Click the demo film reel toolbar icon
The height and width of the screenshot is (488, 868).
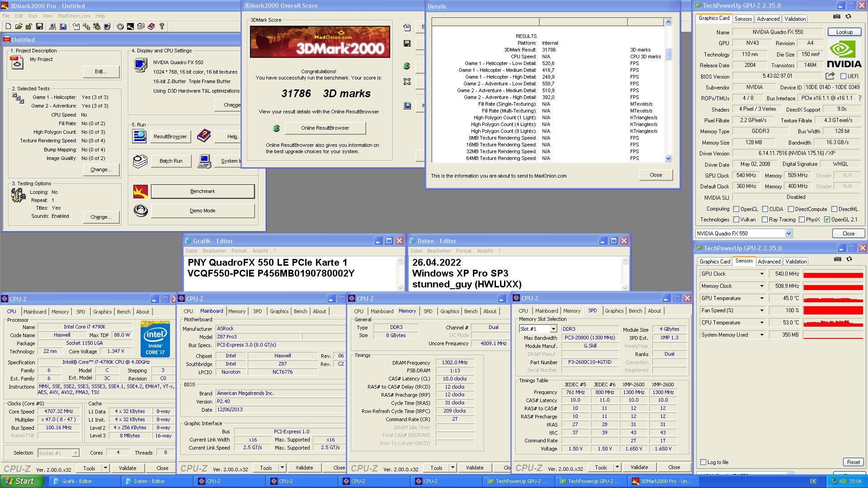[120, 26]
